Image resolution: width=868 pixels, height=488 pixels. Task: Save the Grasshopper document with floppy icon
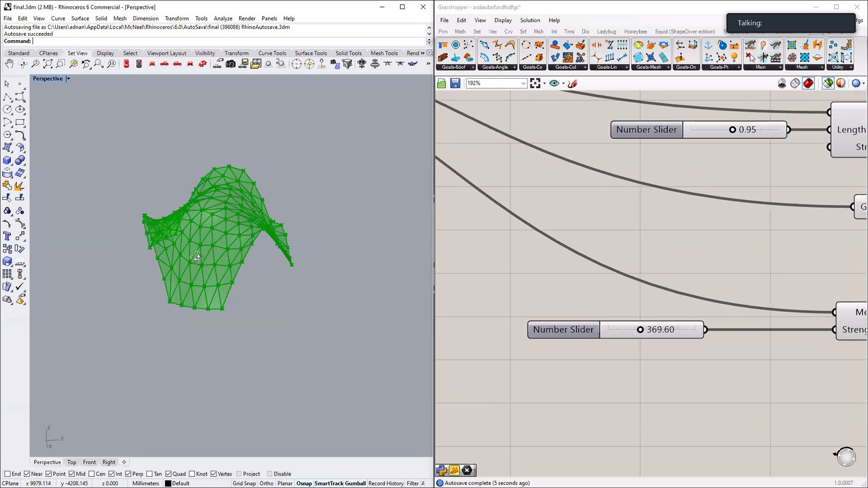click(455, 83)
